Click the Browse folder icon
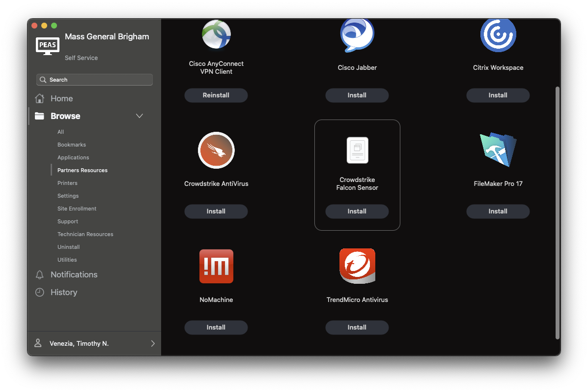Viewport: 588px width, 392px height. (x=39, y=116)
